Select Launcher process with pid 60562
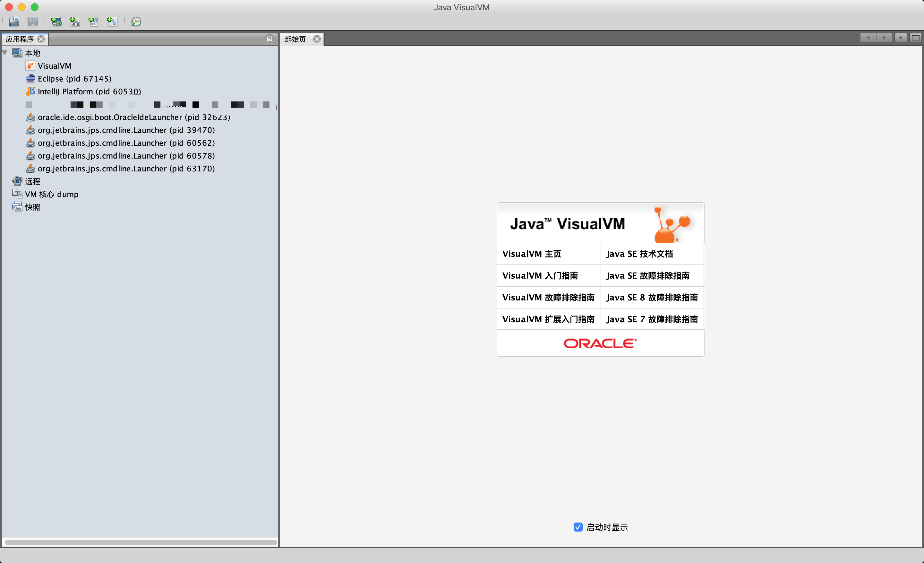This screenshot has height=563, width=924. click(x=126, y=143)
